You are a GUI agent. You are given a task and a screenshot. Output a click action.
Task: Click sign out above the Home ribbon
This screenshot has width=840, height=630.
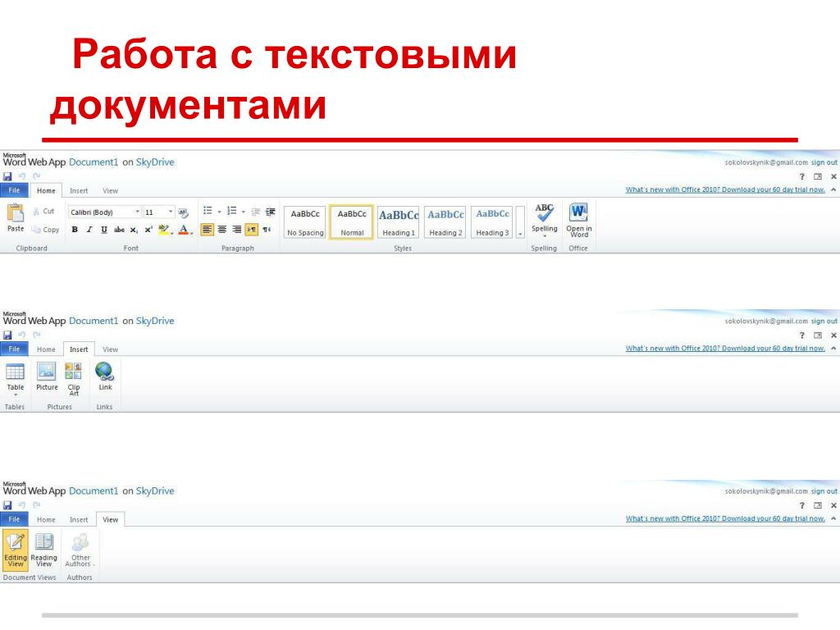point(824,162)
